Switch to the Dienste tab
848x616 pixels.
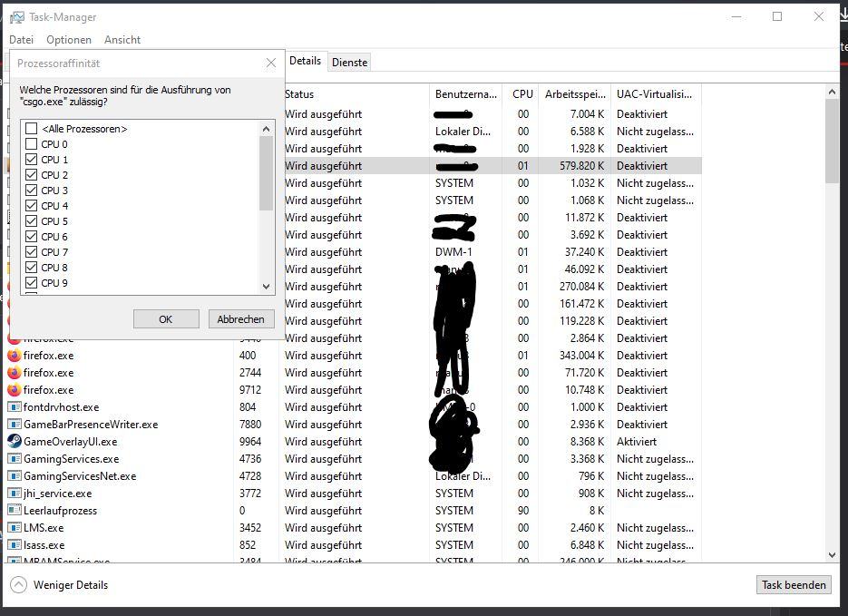[349, 63]
